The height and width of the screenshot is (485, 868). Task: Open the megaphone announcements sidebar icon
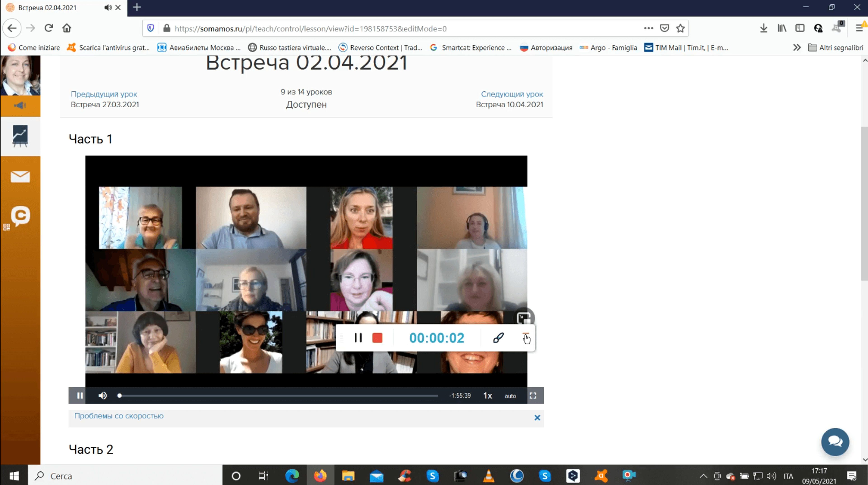point(20,106)
